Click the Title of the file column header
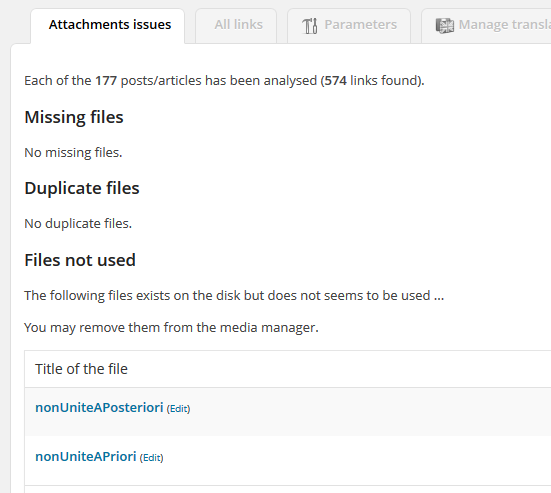Screen dimensions: 551x493 pyautogui.click(x=82, y=369)
